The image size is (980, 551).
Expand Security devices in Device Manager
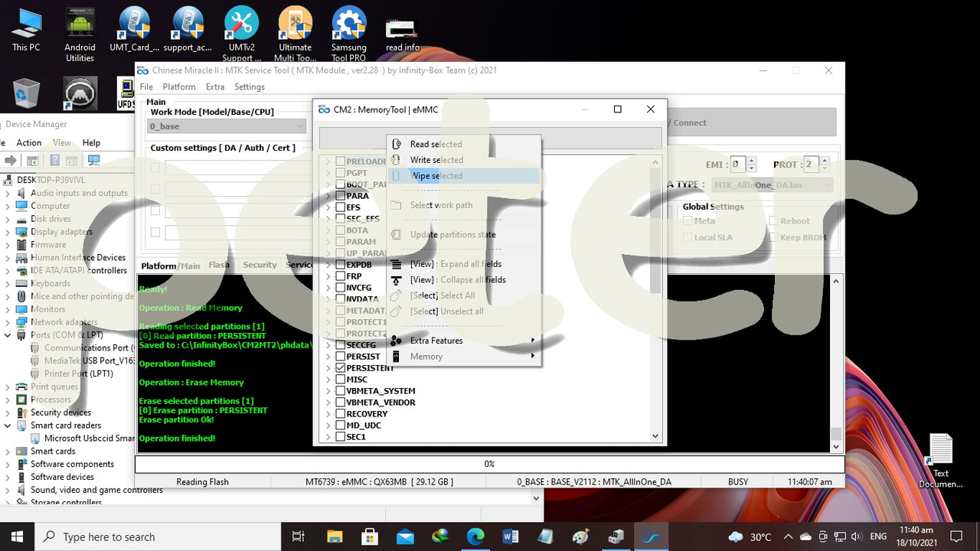pos(8,412)
